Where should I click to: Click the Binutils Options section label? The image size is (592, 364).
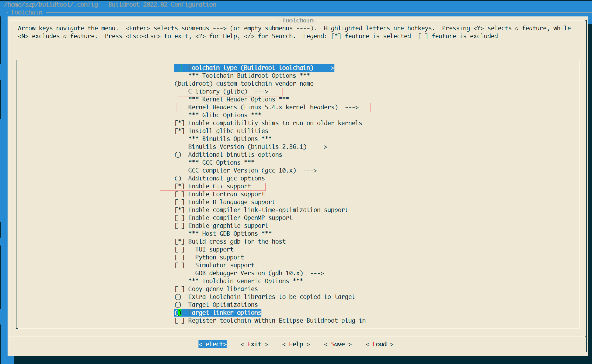pyautogui.click(x=230, y=139)
